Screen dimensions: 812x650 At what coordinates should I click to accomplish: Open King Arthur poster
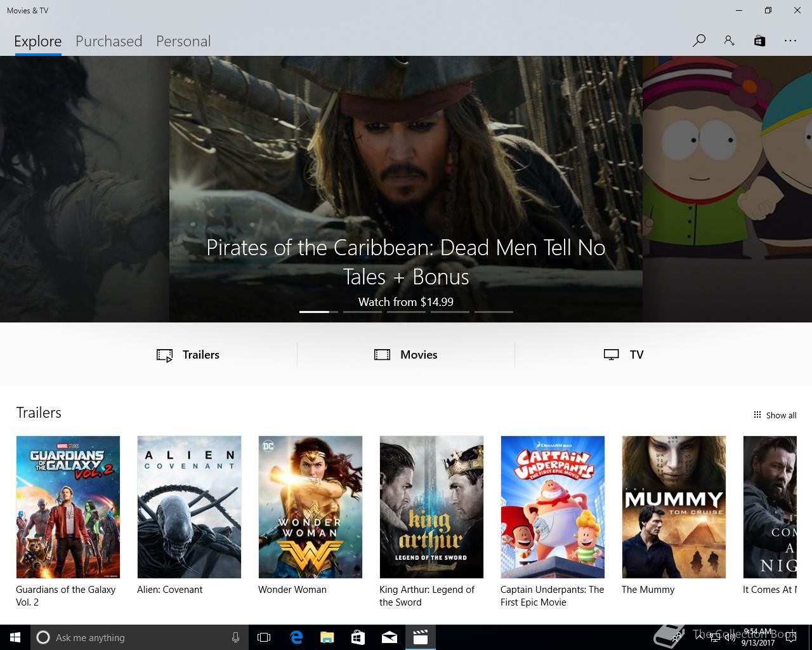(431, 507)
